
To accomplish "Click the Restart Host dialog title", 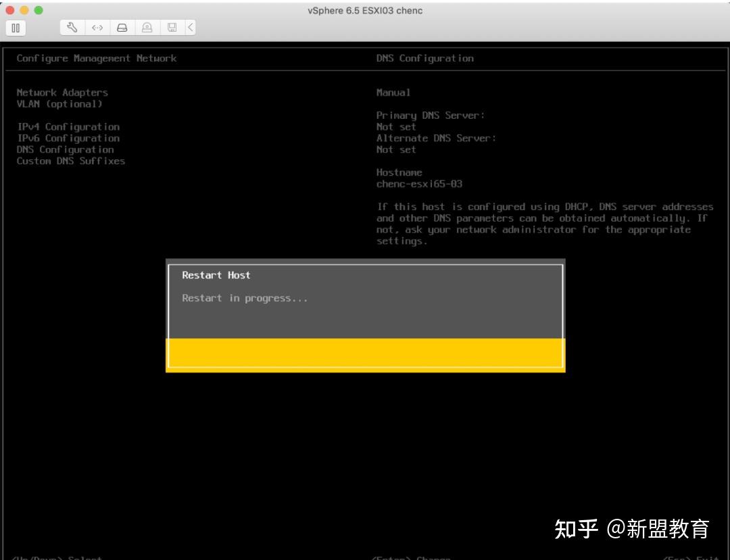I will (x=216, y=275).
